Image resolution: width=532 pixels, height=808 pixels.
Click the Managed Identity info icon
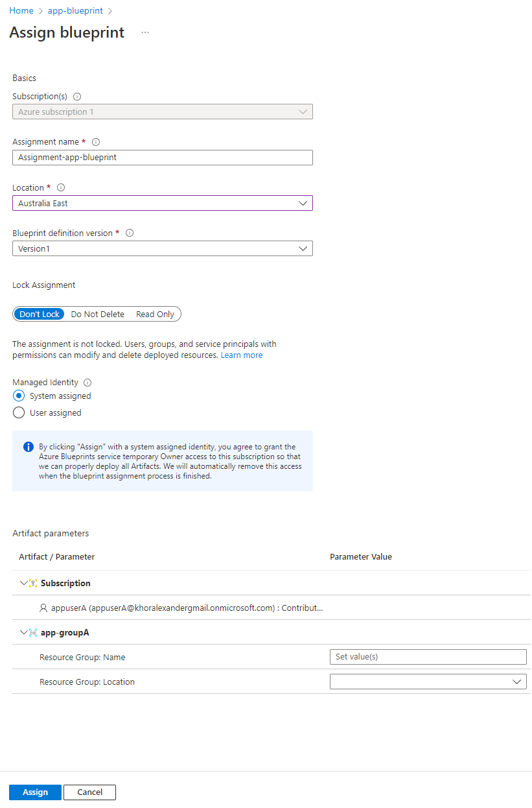pyautogui.click(x=87, y=382)
